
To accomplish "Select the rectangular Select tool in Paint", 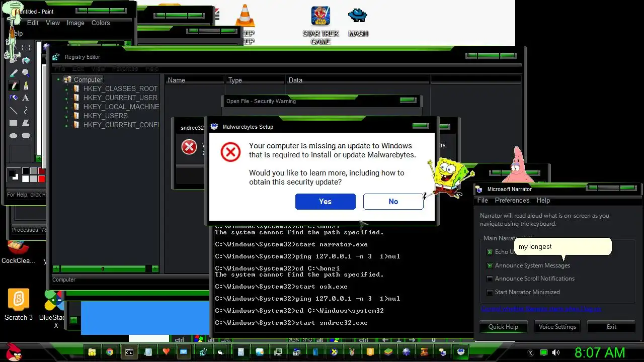I will pos(26,48).
